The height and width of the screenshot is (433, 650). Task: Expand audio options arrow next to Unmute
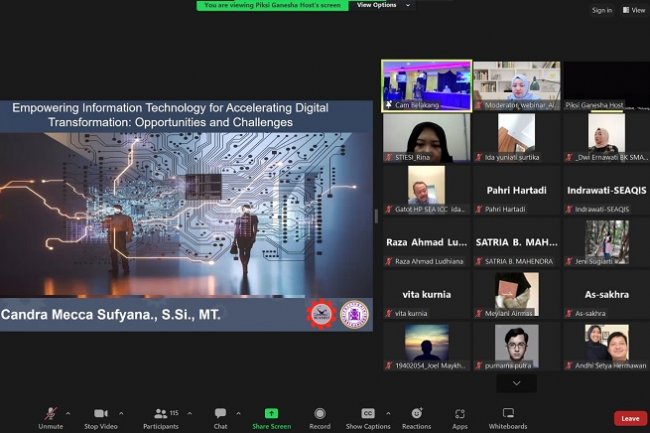68,412
